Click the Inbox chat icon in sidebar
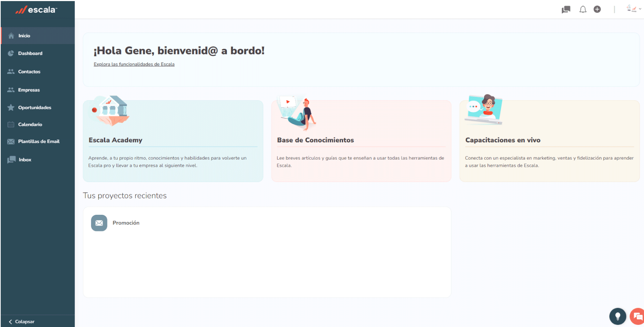 tap(11, 160)
